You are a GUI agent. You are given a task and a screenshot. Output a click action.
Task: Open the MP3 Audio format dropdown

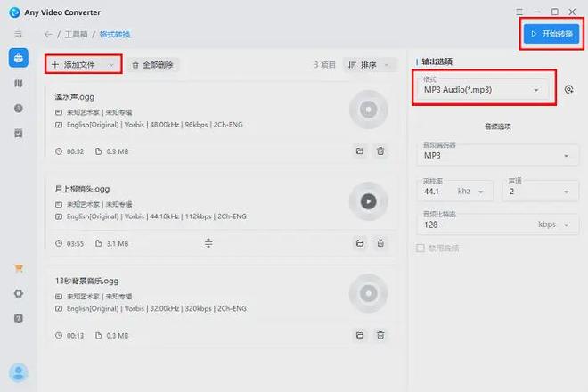tap(484, 90)
